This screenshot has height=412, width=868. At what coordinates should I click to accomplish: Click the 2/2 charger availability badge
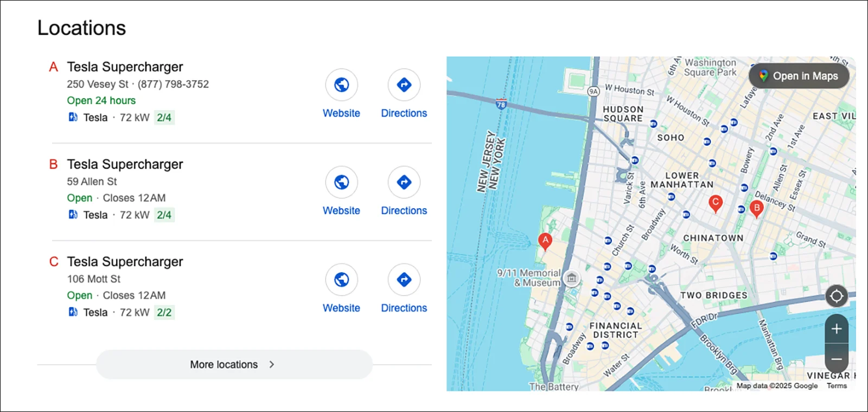pos(164,313)
